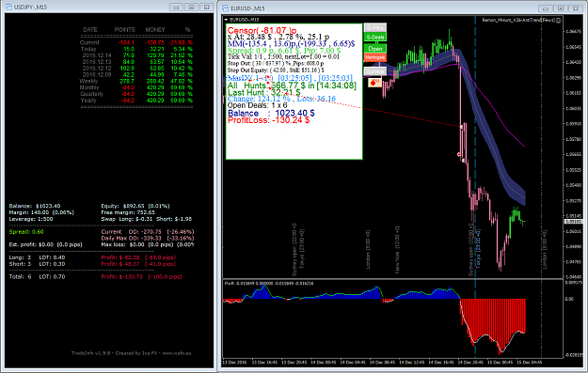Click the 'Yearly' row in the stats table
The height and width of the screenshot is (373, 588).
coord(136,101)
